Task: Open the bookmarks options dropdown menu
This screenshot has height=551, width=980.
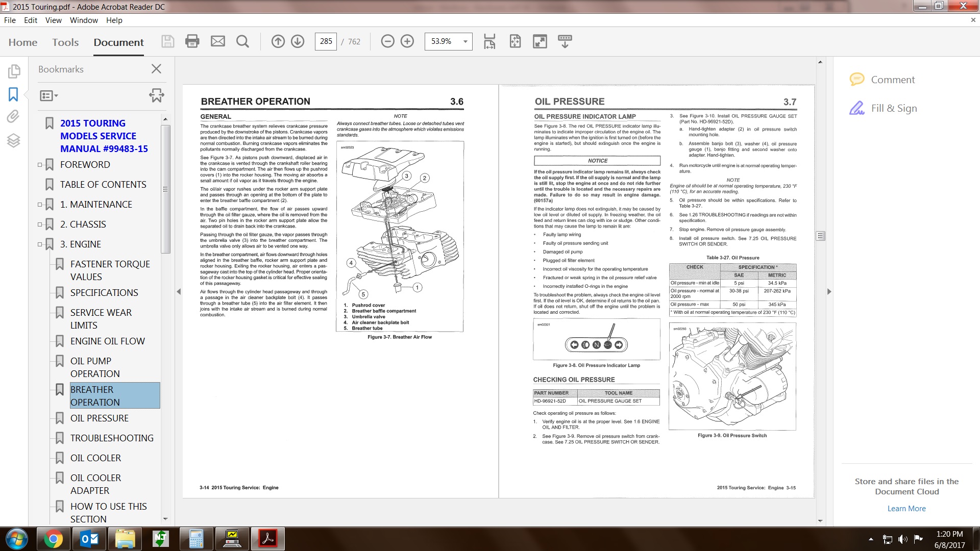Action: pos(49,95)
